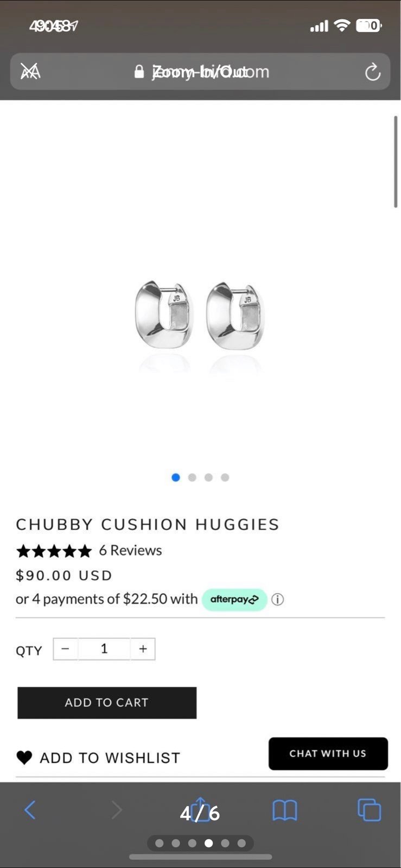The height and width of the screenshot is (868, 401).
Task: Tap the share icon in bottom toolbar
Action: (200, 809)
